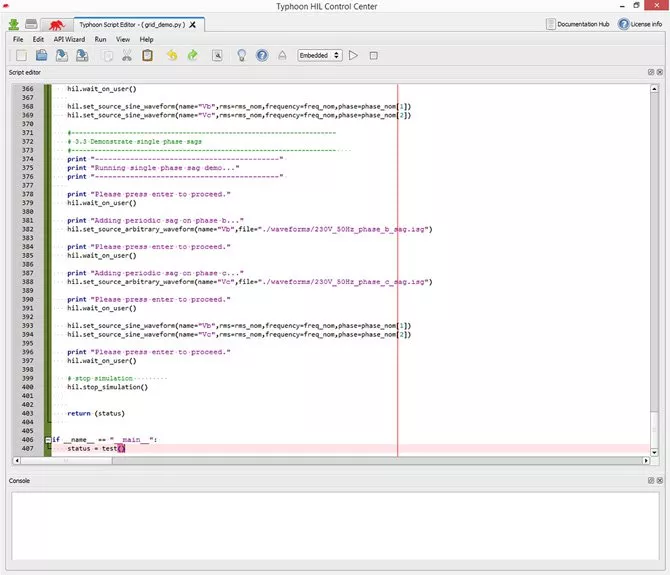Save the current script
Screen dimensions: 670x575
coord(62,56)
